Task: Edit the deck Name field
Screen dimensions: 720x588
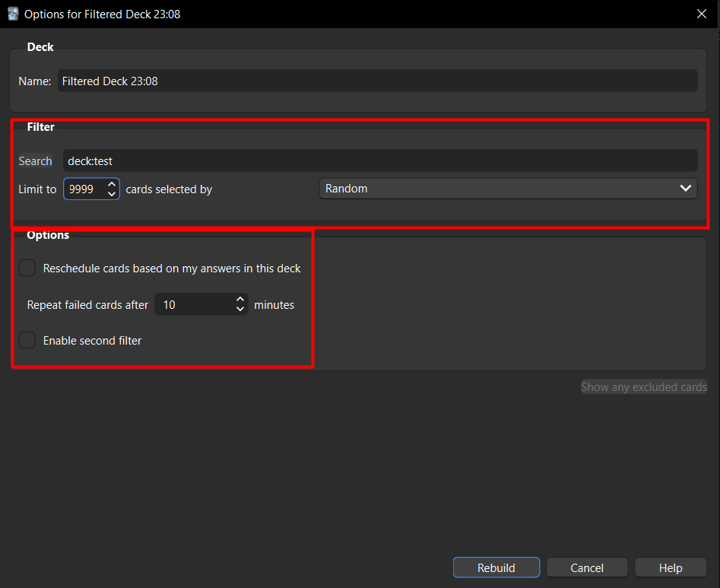Action: [x=377, y=81]
